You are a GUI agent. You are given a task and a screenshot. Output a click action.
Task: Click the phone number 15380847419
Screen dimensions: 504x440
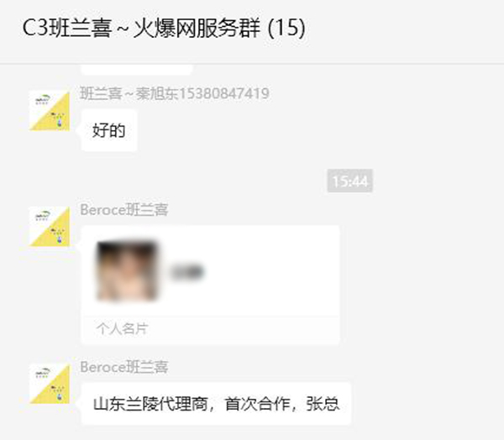224,93
